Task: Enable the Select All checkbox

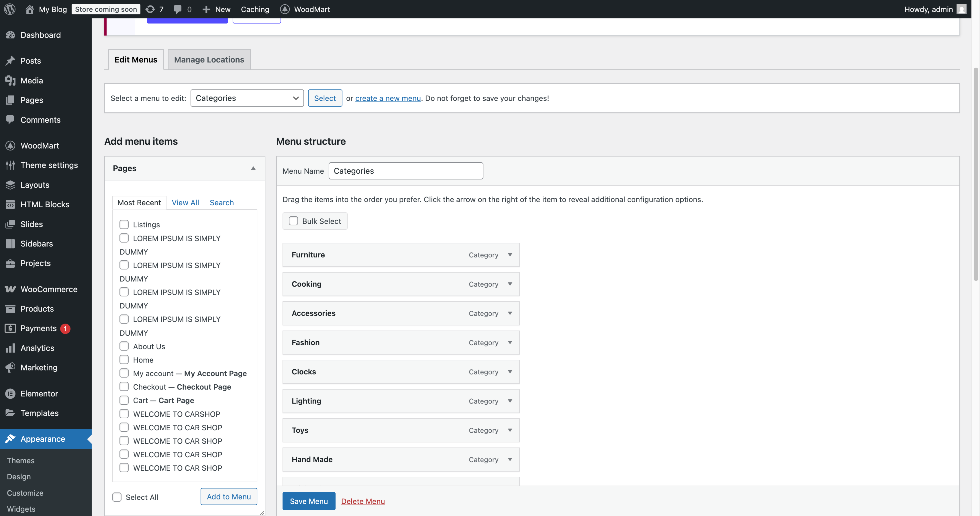Action: pyautogui.click(x=117, y=497)
